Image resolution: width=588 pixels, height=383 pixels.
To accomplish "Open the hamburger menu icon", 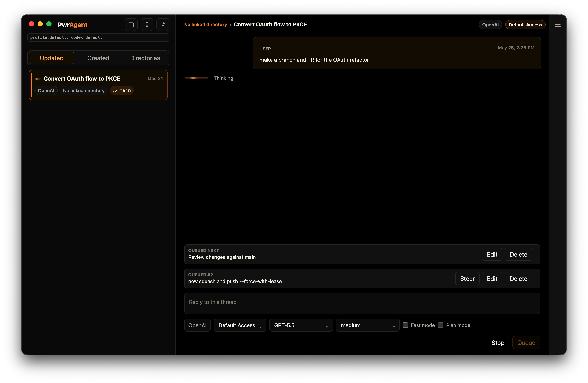I will (x=558, y=24).
